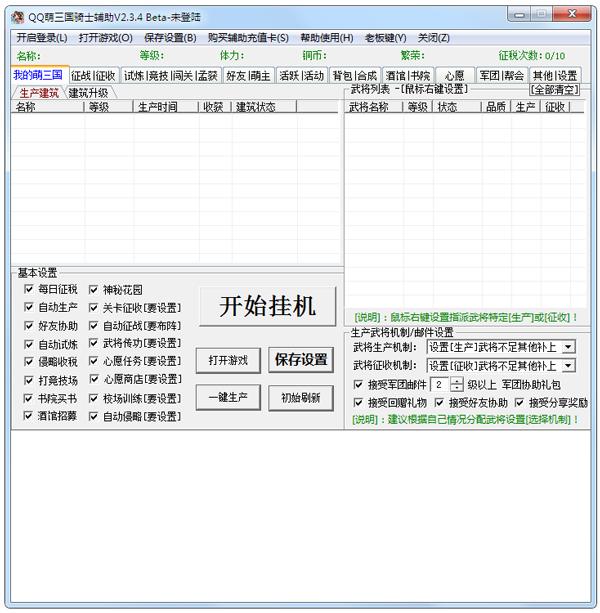Click the 征收 column header in generals list

coord(555,107)
